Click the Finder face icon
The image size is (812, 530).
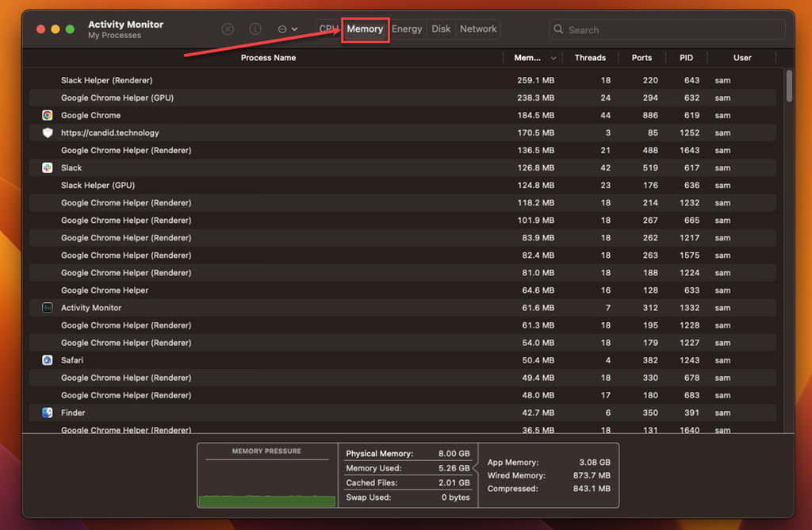point(47,413)
